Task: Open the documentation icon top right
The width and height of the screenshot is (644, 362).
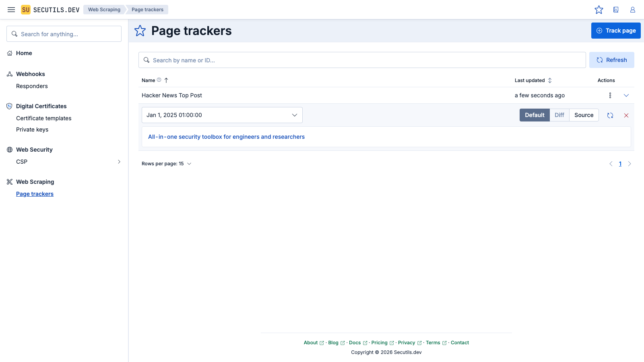Action: click(x=616, y=10)
